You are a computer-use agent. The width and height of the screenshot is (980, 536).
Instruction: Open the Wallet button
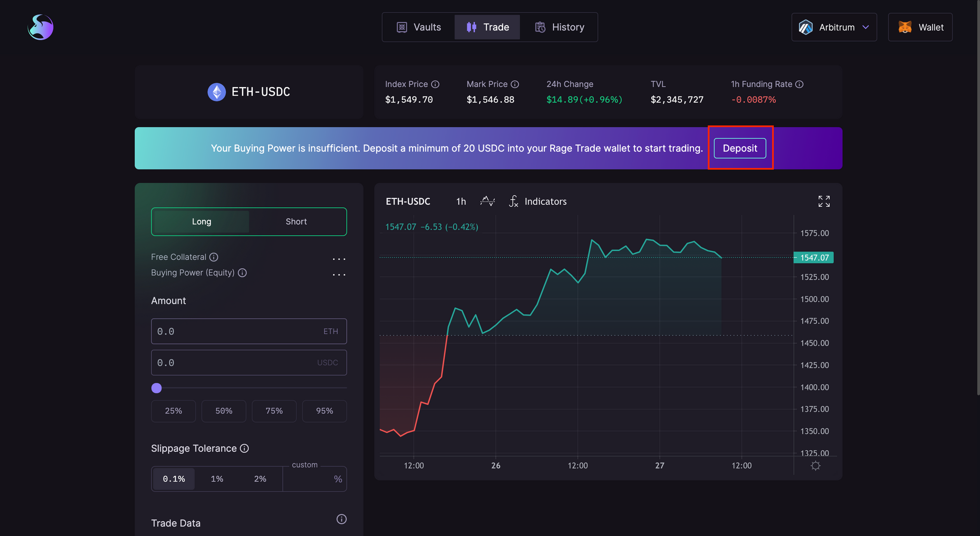[920, 27]
